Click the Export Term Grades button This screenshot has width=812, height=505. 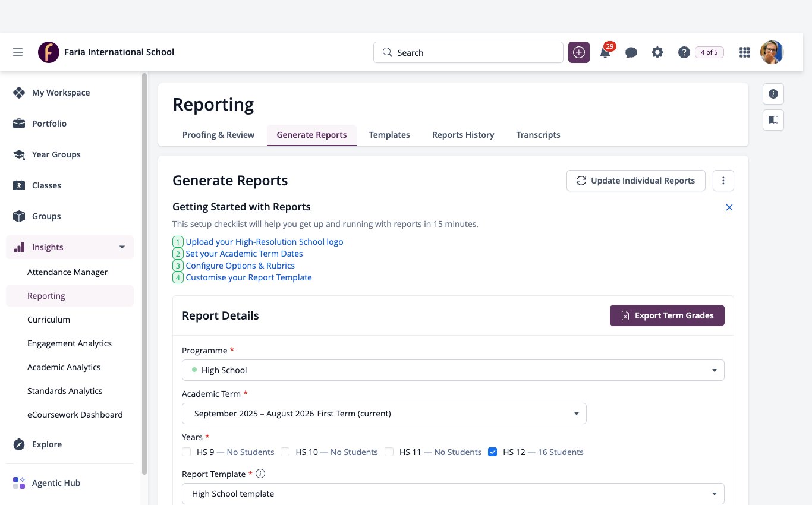(x=667, y=315)
